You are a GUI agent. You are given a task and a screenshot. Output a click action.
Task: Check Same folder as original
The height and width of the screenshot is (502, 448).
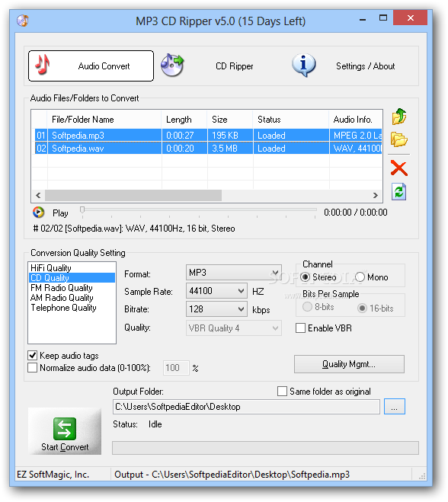pyautogui.click(x=324, y=392)
